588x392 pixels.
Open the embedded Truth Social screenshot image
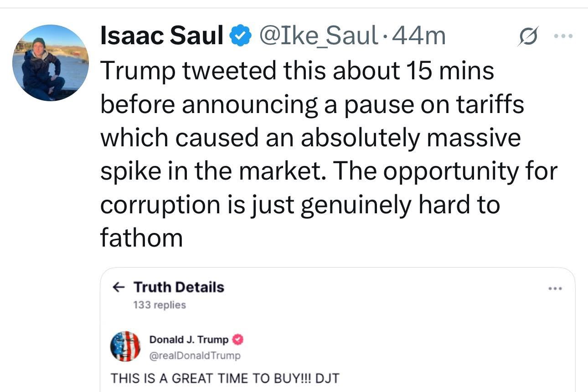tap(338, 330)
